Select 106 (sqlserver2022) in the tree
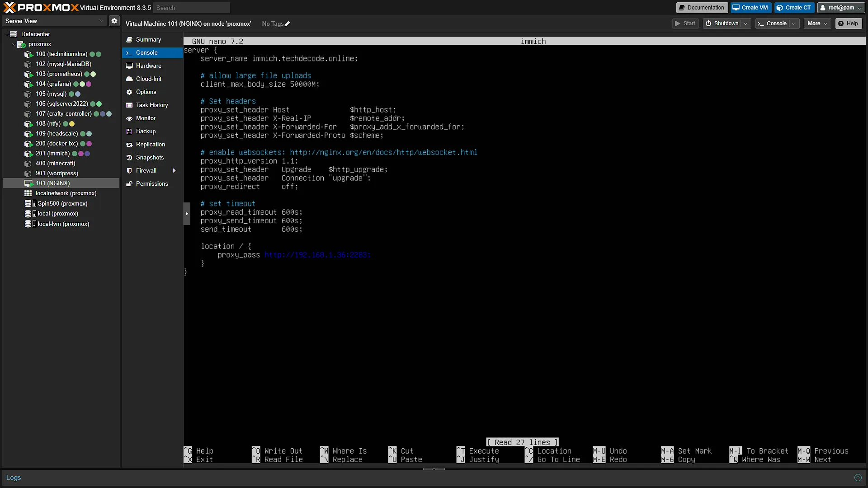 [x=62, y=104]
